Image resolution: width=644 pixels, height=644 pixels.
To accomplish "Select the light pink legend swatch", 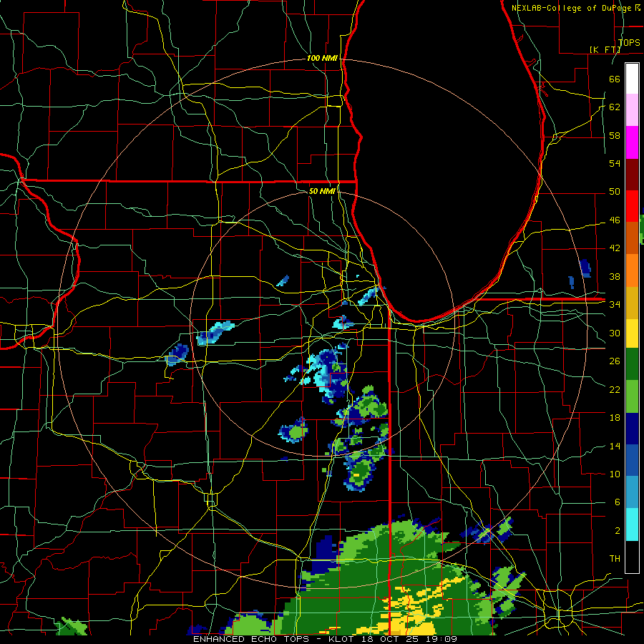I will coord(632,110).
